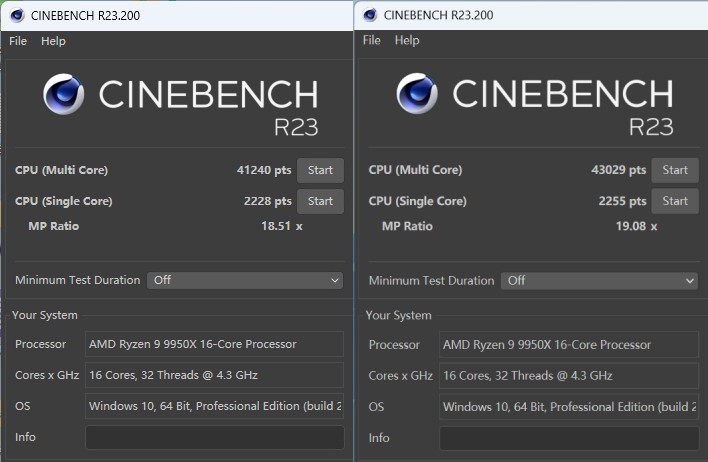This screenshot has height=462, width=708.
Task: Expand Minimum Test Duration dropdown below MP Ratio 18.51
Action: [x=245, y=280]
